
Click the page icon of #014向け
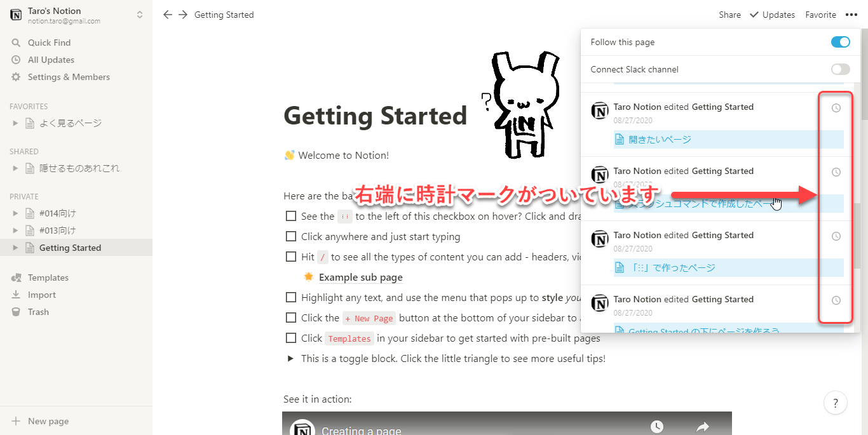29,213
